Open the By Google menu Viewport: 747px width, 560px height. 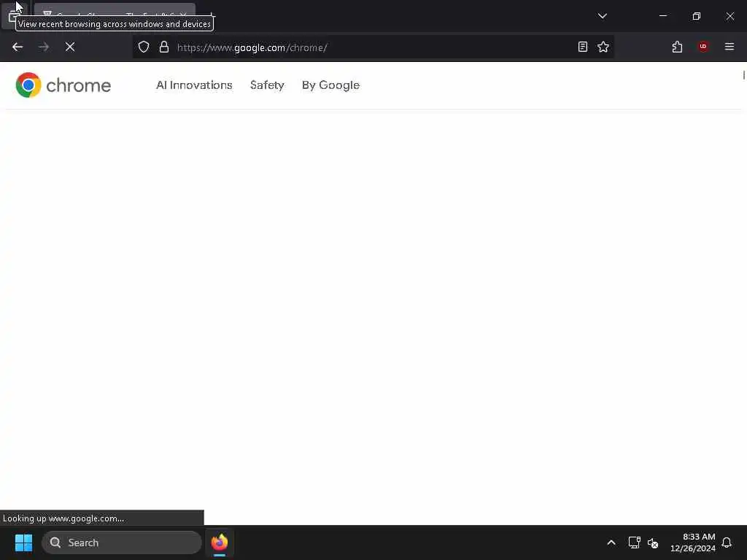[x=330, y=85]
